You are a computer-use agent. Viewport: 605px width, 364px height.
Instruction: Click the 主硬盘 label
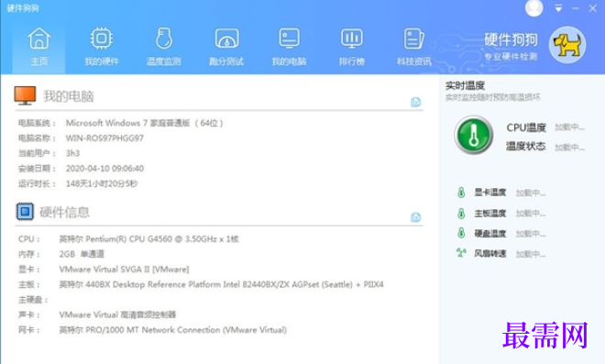click(x=33, y=300)
